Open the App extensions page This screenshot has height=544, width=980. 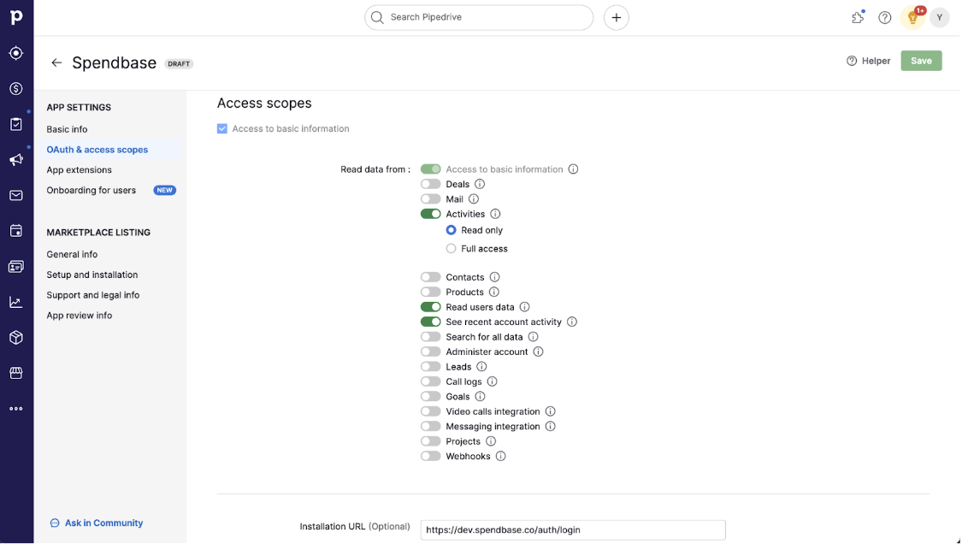80,170
